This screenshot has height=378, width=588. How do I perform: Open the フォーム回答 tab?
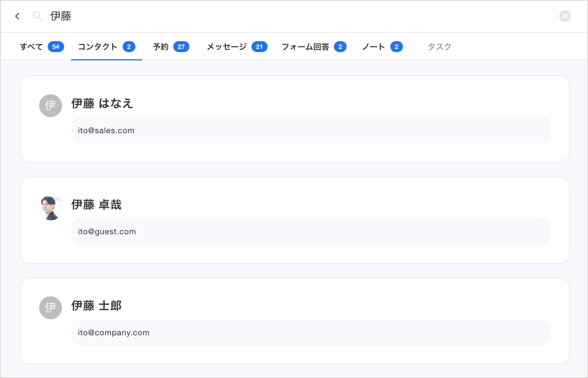(305, 46)
